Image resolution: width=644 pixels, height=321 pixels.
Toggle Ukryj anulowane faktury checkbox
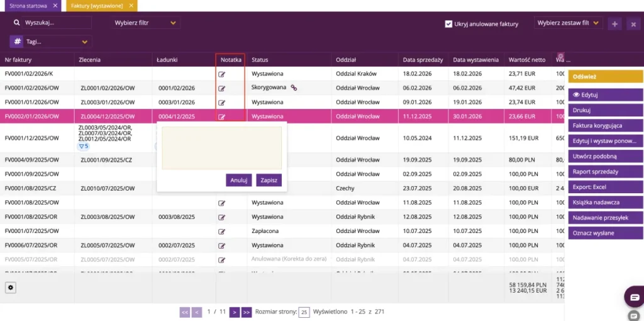coord(448,24)
